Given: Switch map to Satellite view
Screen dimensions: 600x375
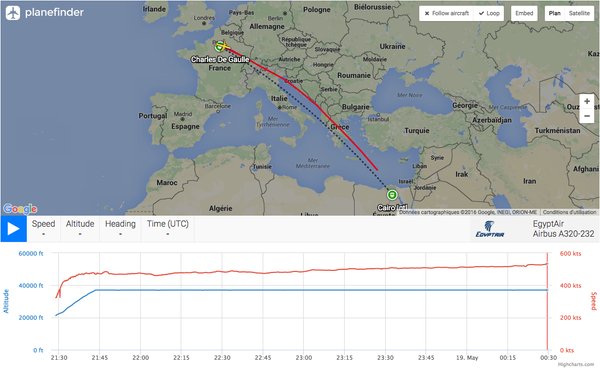Looking at the screenshot, I should click(579, 13).
